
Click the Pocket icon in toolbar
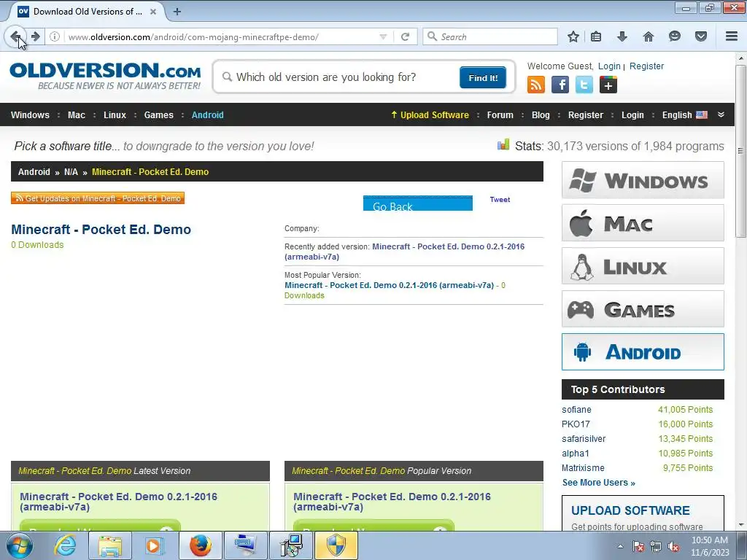[x=701, y=36]
